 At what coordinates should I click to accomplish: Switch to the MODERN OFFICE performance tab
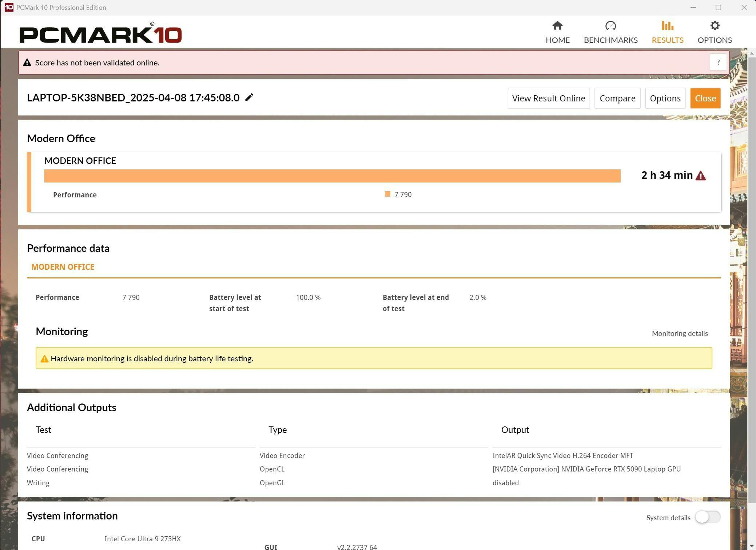click(63, 267)
